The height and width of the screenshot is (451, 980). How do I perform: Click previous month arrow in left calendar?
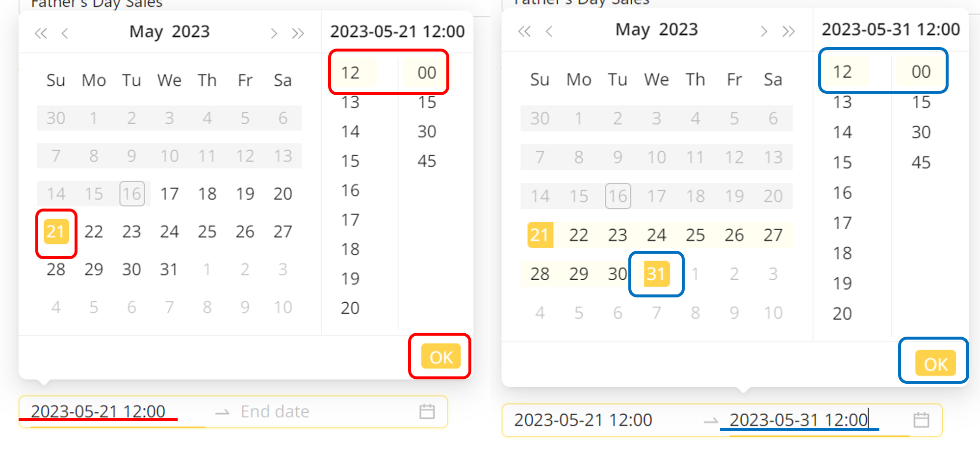[x=65, y=33]
